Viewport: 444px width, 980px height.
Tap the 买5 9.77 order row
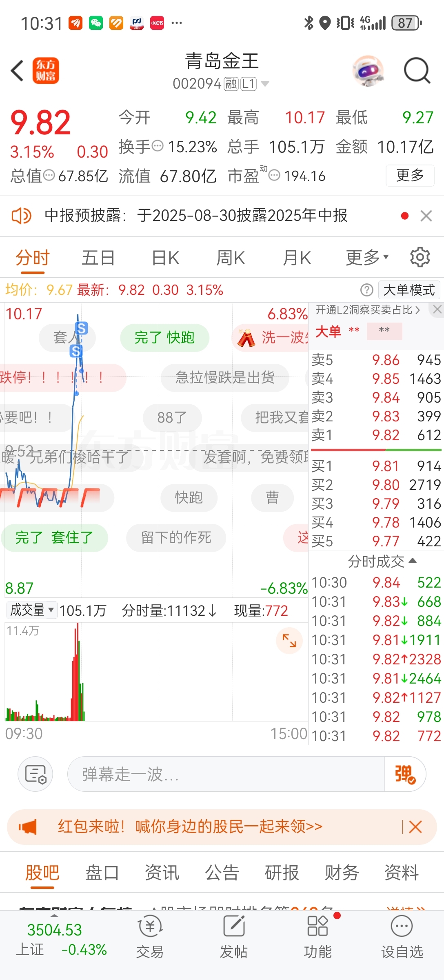(x=376, y=541)
